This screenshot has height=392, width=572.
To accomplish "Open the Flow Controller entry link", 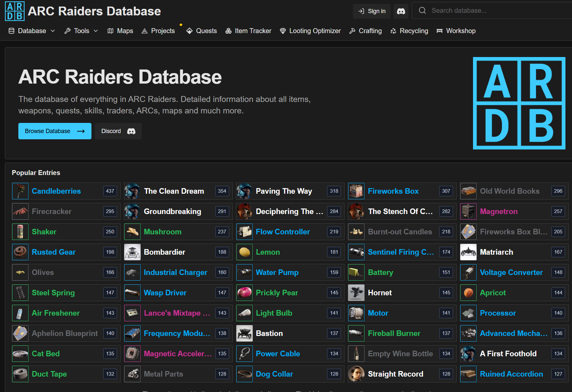I will click(x=283, y=232).
